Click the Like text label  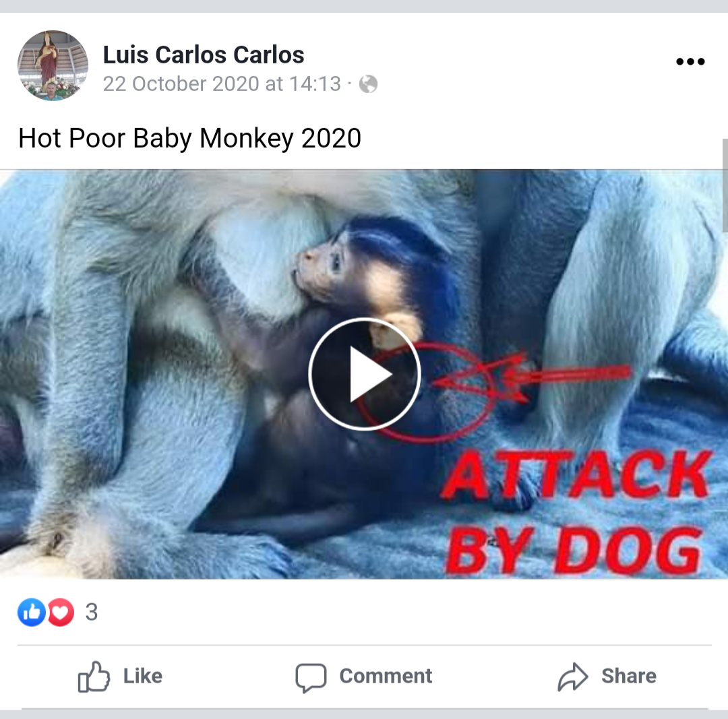coord(142,676)
